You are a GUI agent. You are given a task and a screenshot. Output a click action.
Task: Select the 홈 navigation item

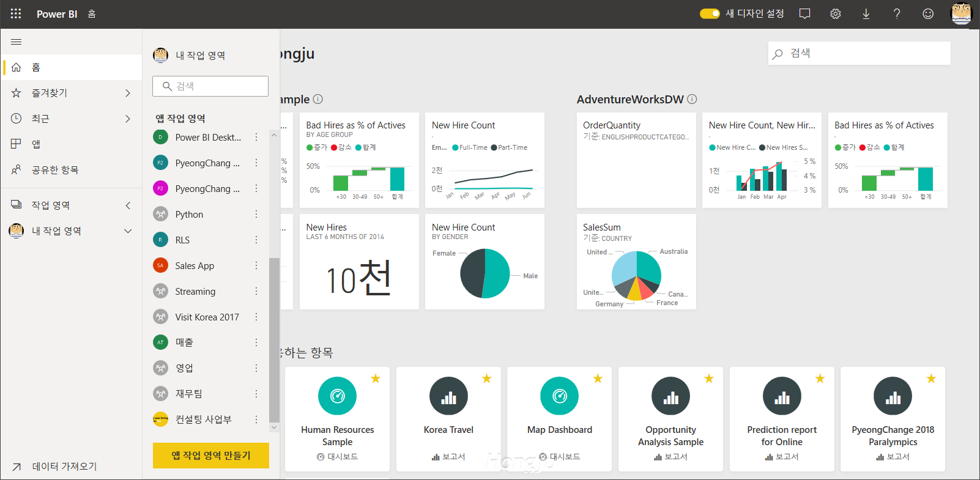coord(72,67)
